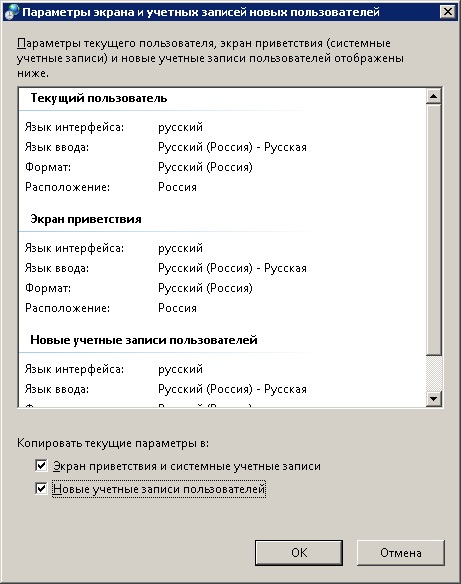This screenshot has width=461, height=584.
Task: Toggle "Новые учетные записи пользователей" checkbox
Action: click(x=41, y=488)
